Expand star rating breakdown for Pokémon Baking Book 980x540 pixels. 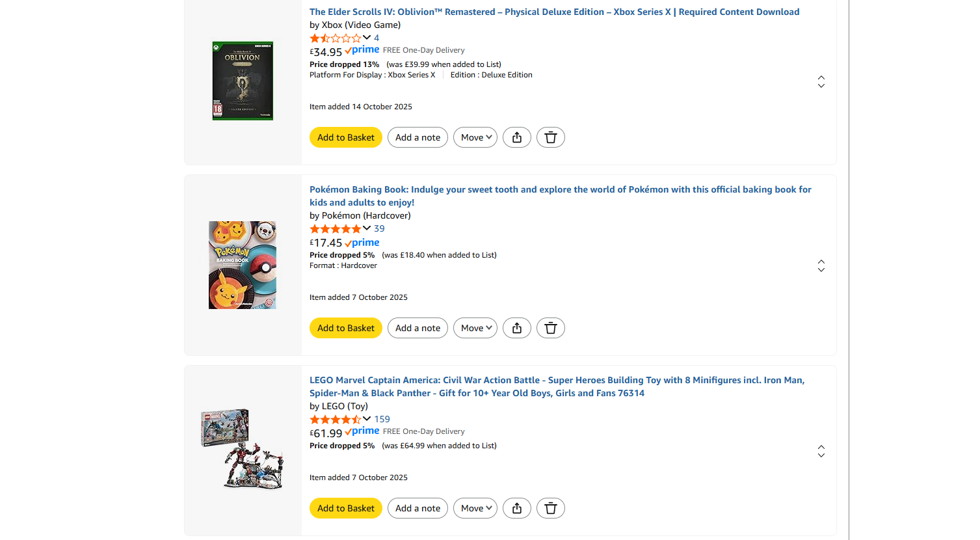coord(367,228)
